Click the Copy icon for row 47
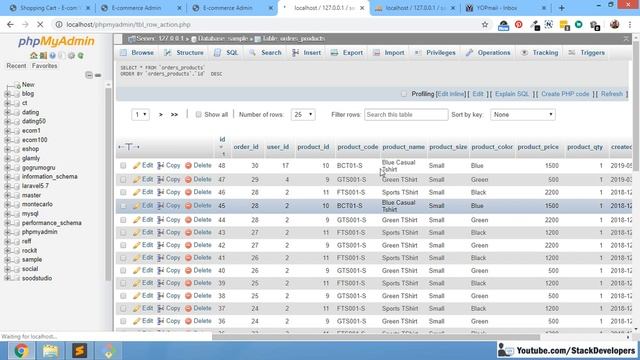This screenshot has height=360, width=640. pyautogui.click(x=161, y=180)
